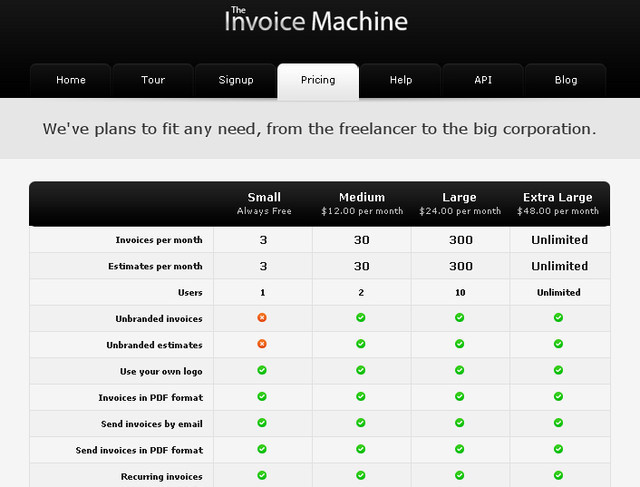Select the Medium plan column header

coord(362,203)
